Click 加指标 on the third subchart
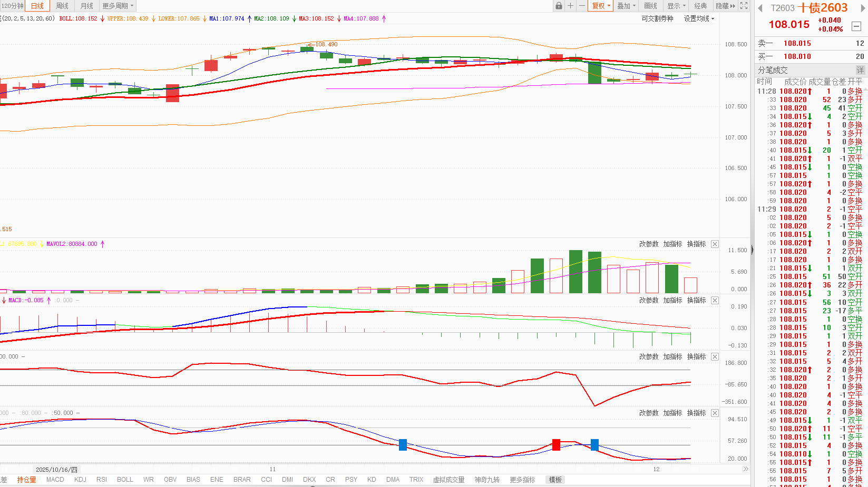 point(672,356)
